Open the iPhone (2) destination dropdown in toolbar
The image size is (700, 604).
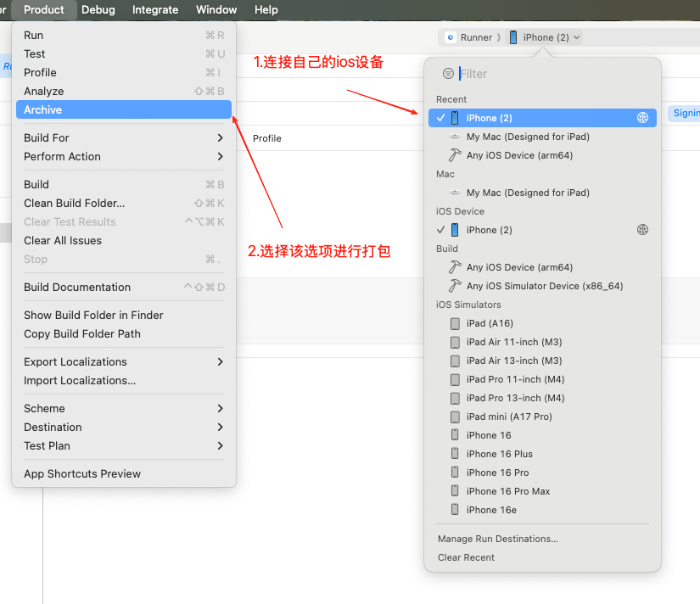tap(545, 37)
